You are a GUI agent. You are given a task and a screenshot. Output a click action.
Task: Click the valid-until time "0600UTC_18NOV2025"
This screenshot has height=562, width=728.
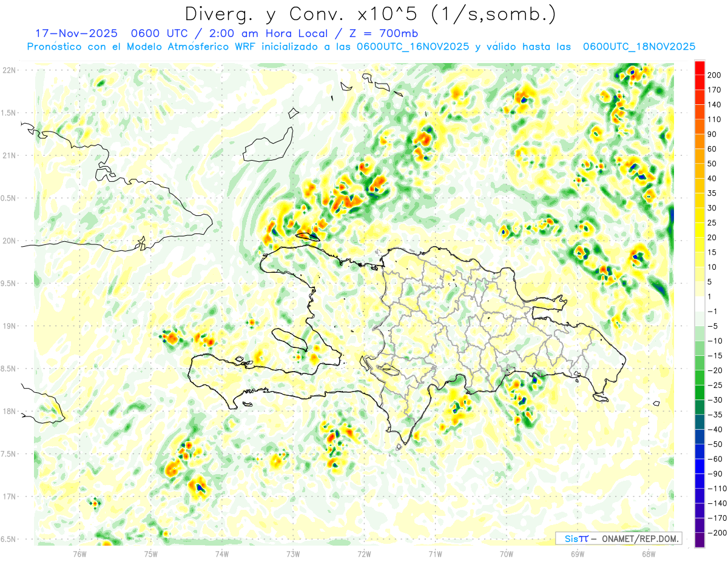[x=639, y=47]
